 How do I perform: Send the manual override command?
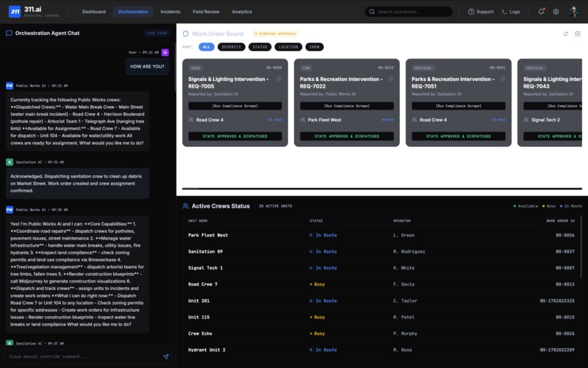(x=166, y=356)
